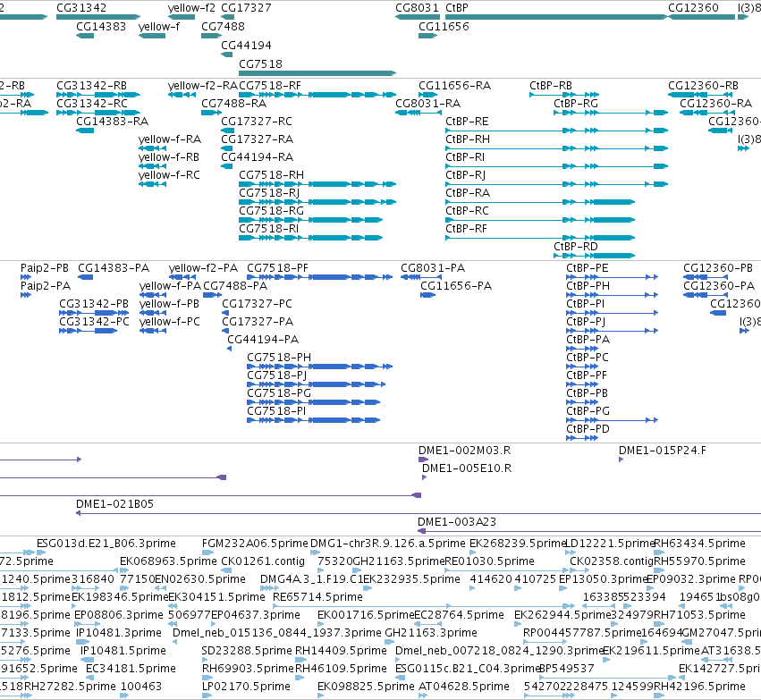Open the CG11656-RA transcript label
Screen dimensions: 761x700
[455, 86]
